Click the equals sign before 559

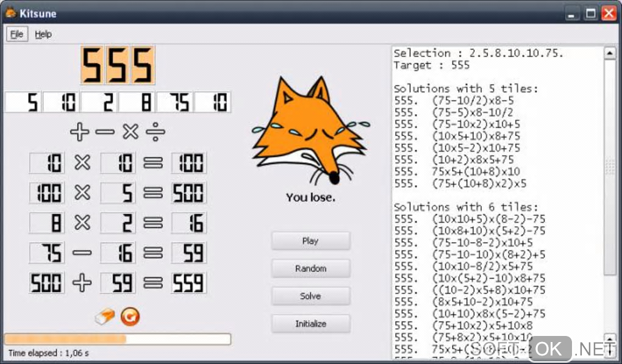click(153, 283)
